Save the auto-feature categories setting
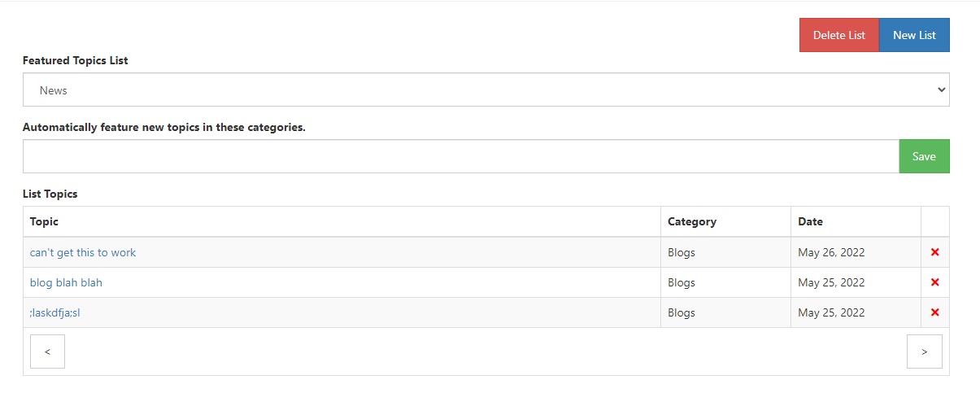The width and height of the screenshot is (980, 393). point(924,156)
